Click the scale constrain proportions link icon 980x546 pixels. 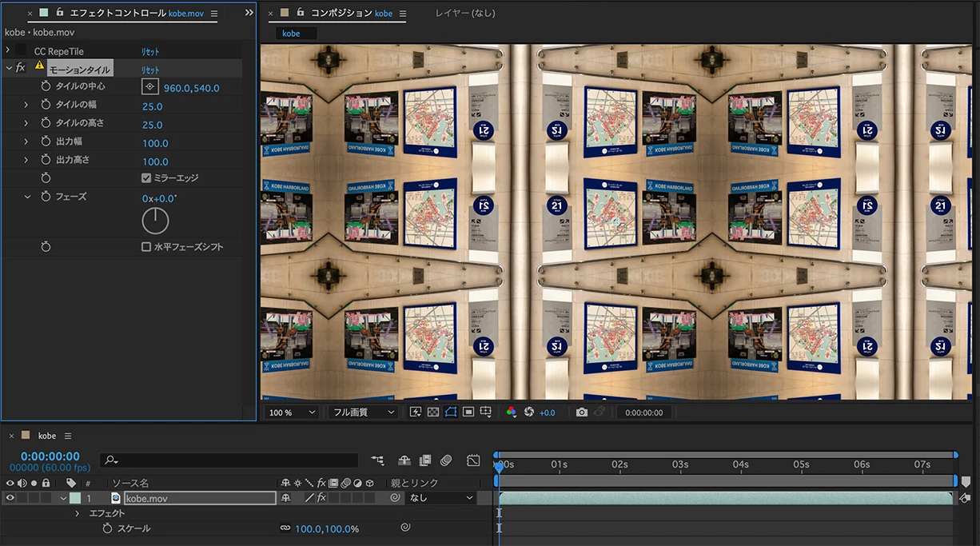pyautogui.click(x=285, y=528)
